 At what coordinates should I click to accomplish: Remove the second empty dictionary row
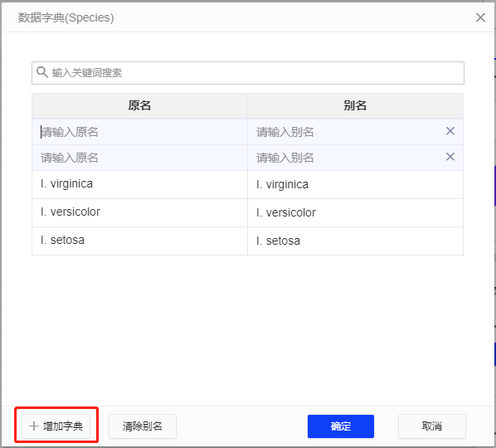point(450,157)
